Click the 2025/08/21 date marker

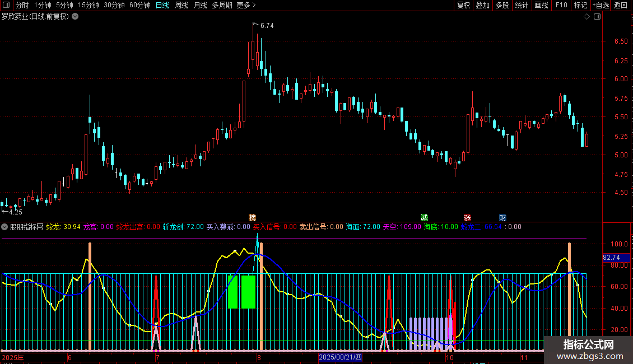click(340, 357)
